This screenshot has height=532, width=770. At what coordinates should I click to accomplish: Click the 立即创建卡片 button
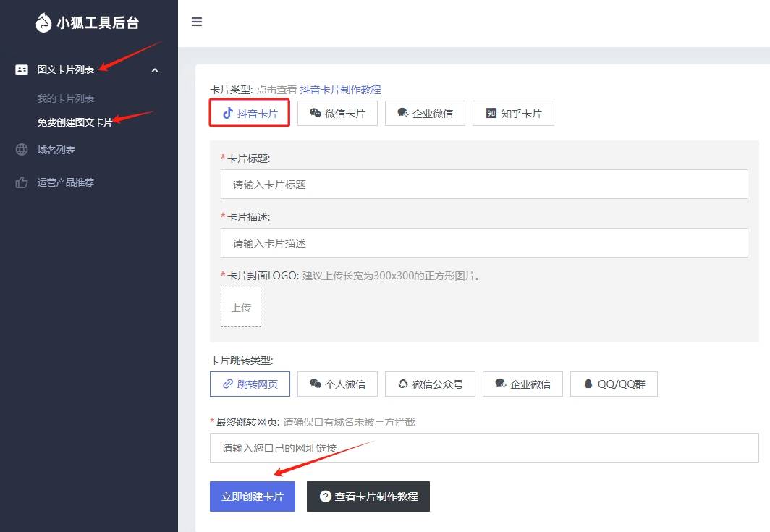click(x=252, y=497)
